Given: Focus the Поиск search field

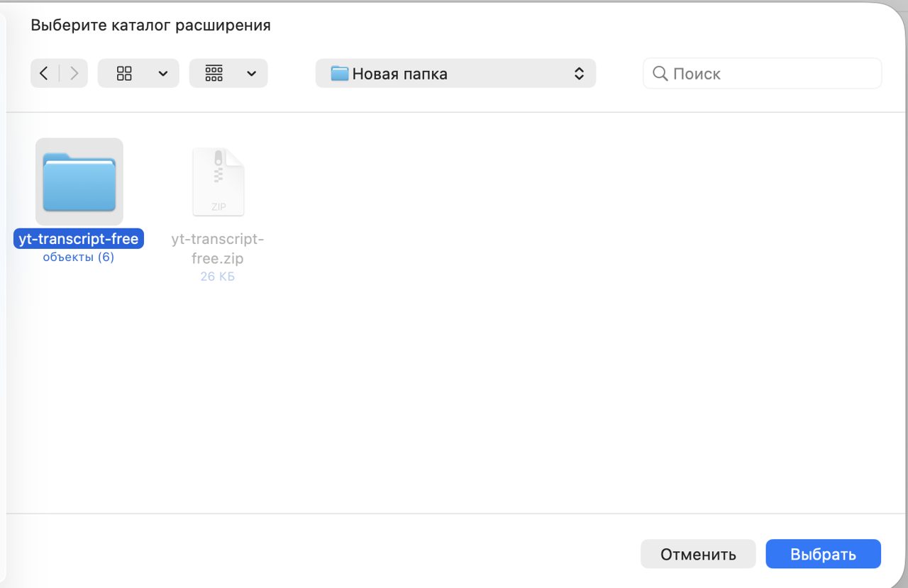Looking at the screenshot, I should [x=762, y=73].
